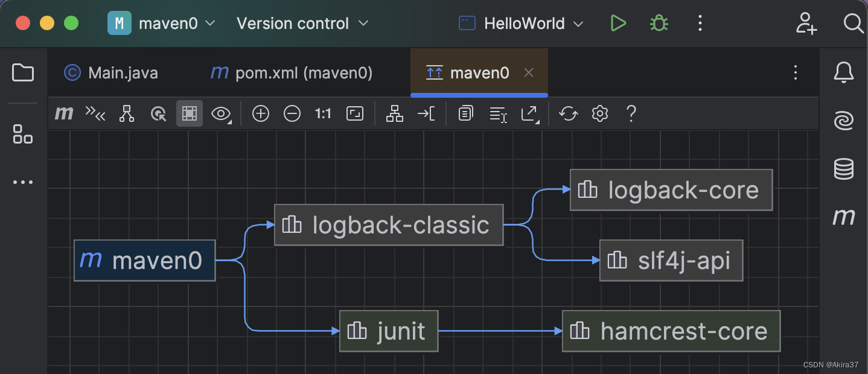The image size is (868, 374).
Task: Click the add collaborator icon
Action: click(805, 24)
